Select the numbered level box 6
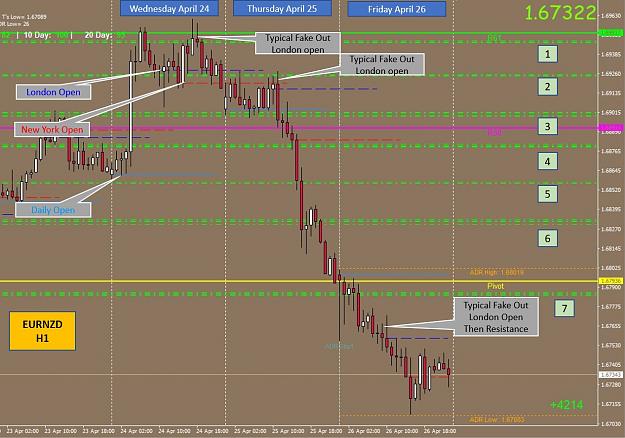 [x=548, y=238]
